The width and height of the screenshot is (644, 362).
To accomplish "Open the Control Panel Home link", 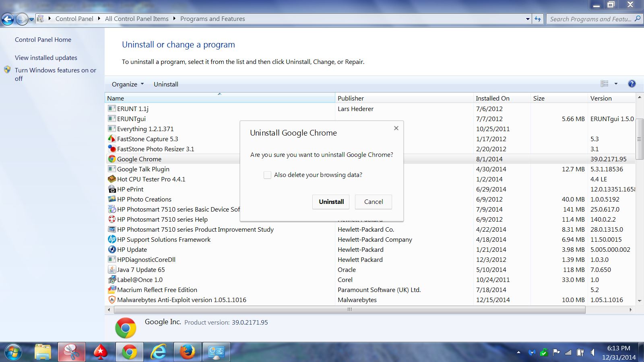I will coord(43,39).
